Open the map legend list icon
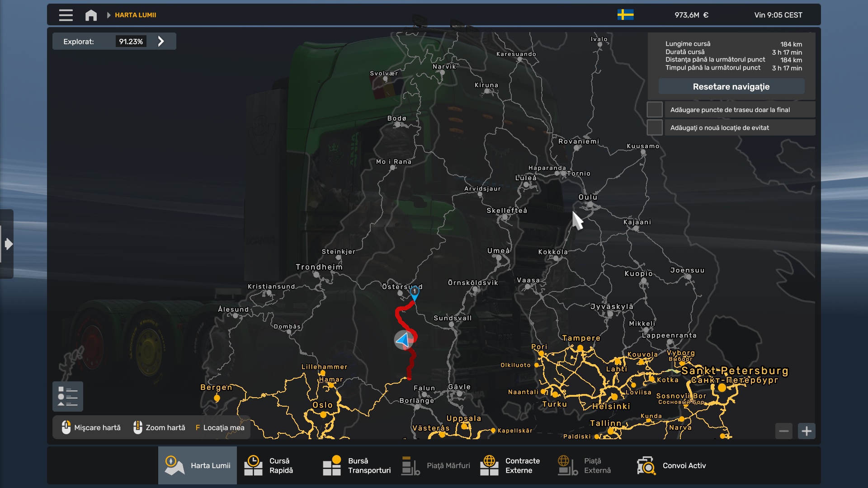 (x=68, y=396)
